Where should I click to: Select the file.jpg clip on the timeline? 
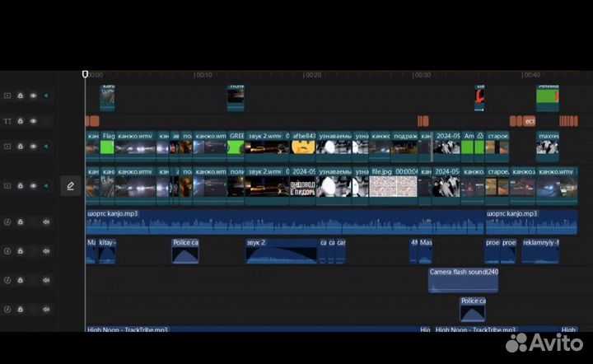[393, 186]
